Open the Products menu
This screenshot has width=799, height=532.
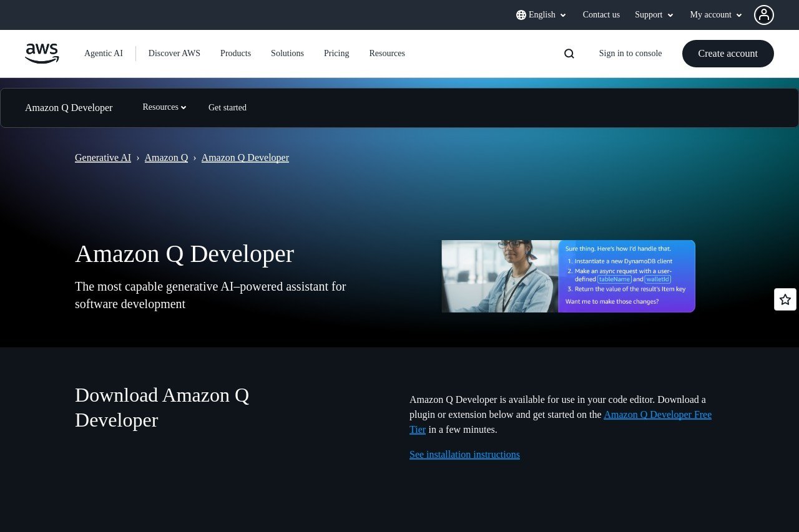coord(235,54)
